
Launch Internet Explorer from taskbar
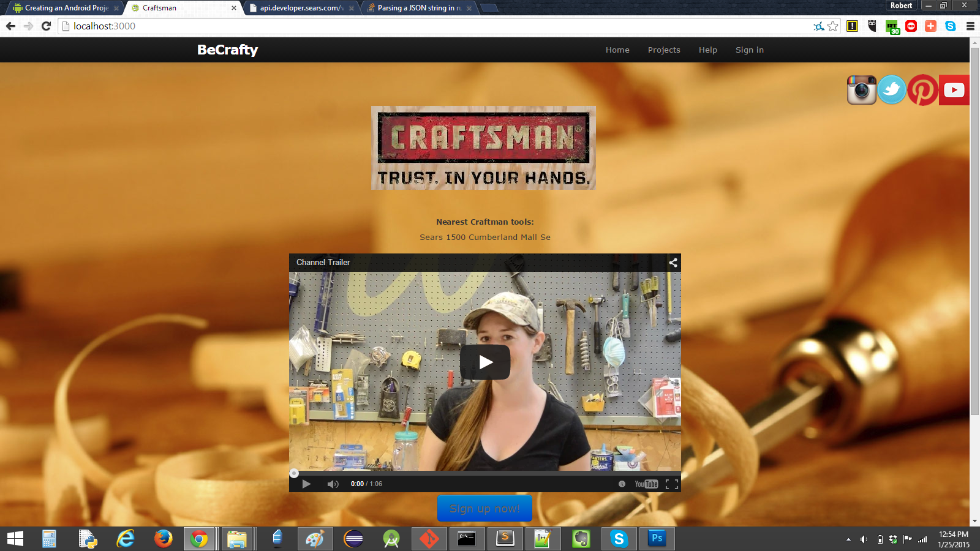tap(126, 539)
